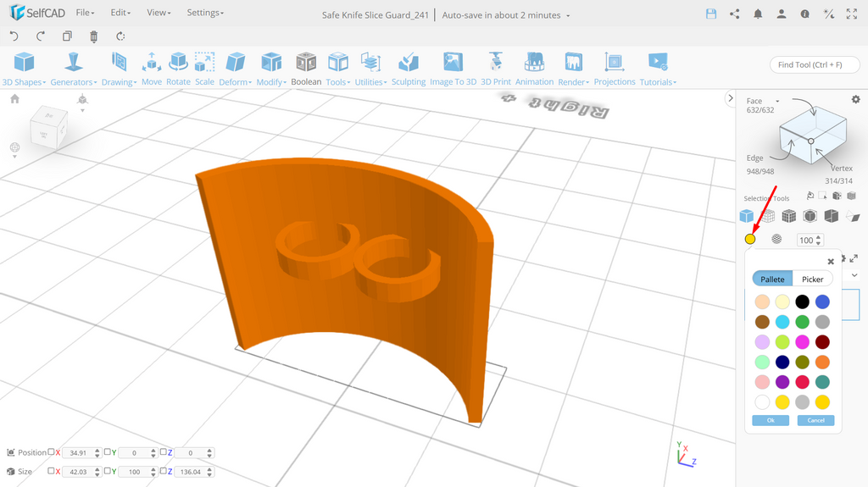
Task: Expand the Face selection dropdown
Action: (777, 102)
